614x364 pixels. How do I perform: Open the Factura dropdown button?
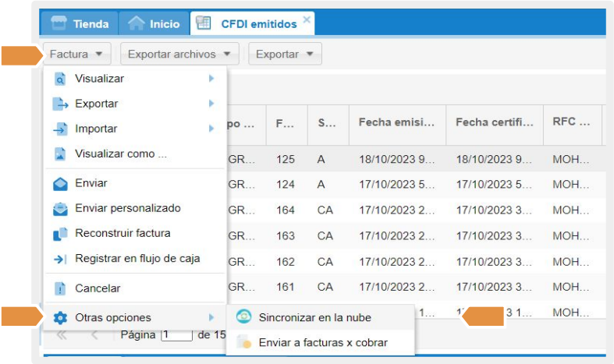76,55
